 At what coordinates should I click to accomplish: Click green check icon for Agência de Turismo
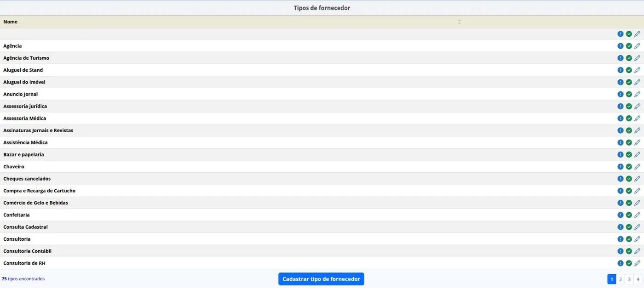click(x=629, y=58)
